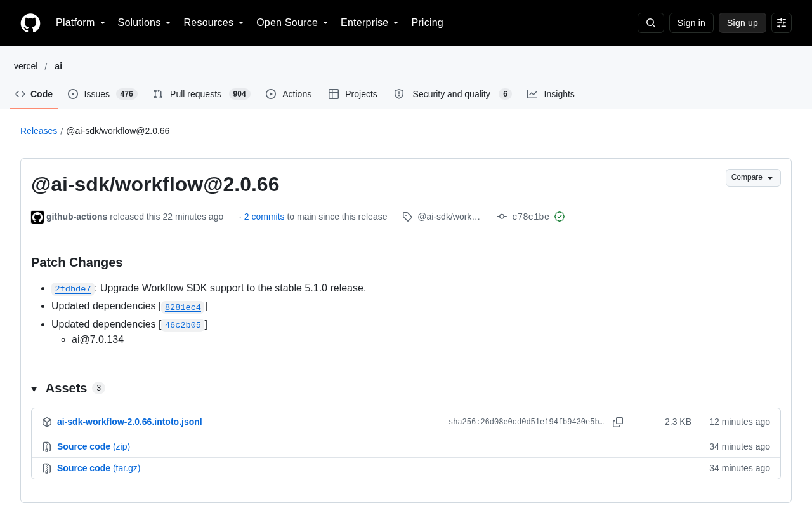
Task: Switch to the Actions tab
Action: 289,94
